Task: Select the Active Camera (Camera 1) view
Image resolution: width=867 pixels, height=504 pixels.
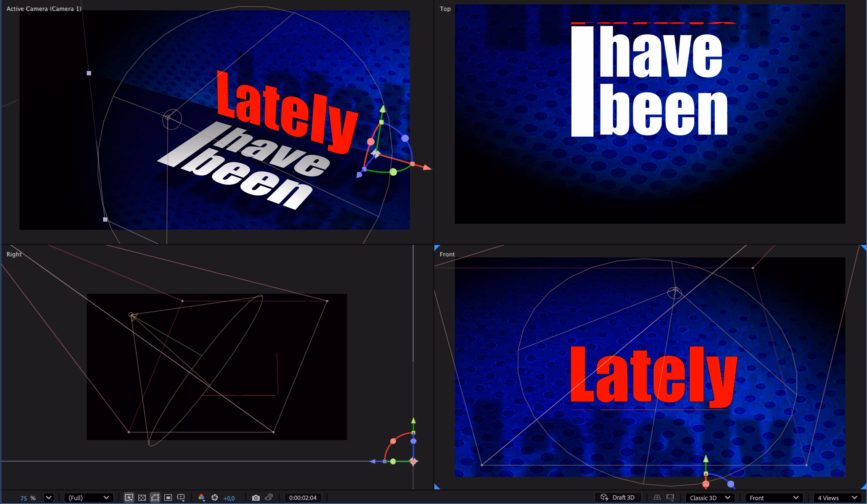Action: point(44,9)
